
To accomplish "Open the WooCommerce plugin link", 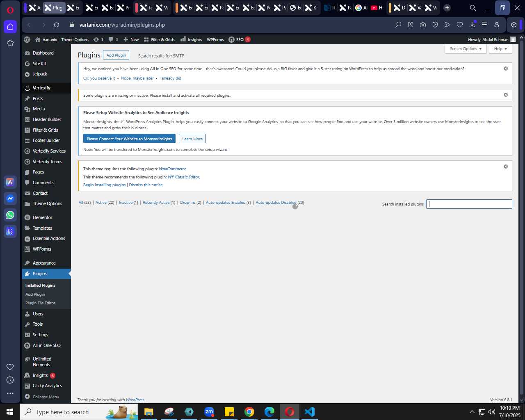I will (173, 169).
